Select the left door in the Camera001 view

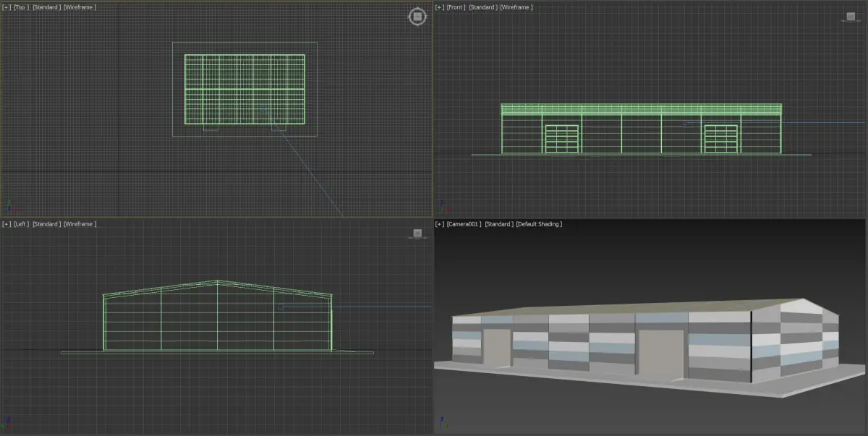(496, 349)
